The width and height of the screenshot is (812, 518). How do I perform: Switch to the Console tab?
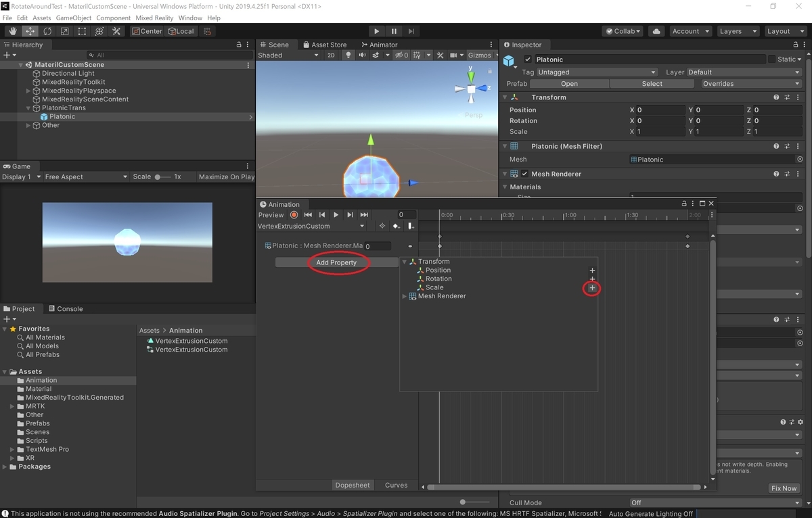pyautogui.click(x=65, y=309)
